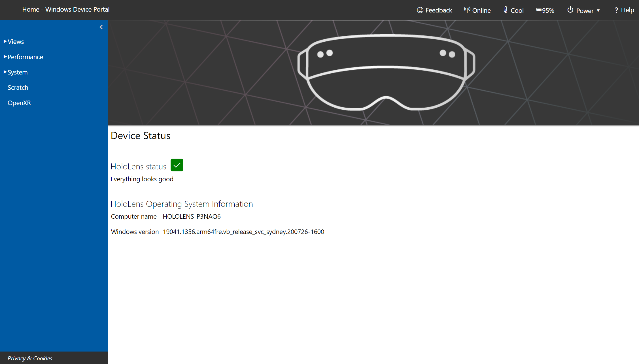Select the Scratch menu item
The height and width of the screenshot is (364, 639).
click(x=18, y=87)
